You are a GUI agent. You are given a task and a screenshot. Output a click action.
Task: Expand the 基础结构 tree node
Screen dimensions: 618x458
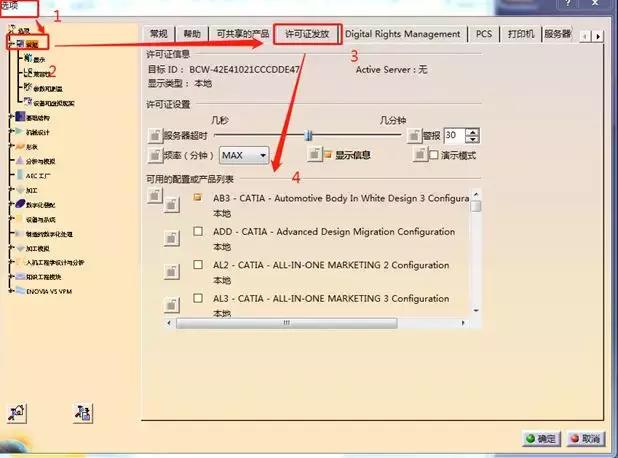click(x=10, y=116)
